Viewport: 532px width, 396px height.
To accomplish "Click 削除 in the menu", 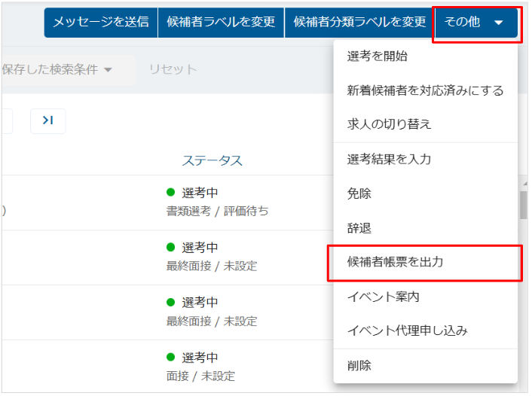I will (359, 366).
